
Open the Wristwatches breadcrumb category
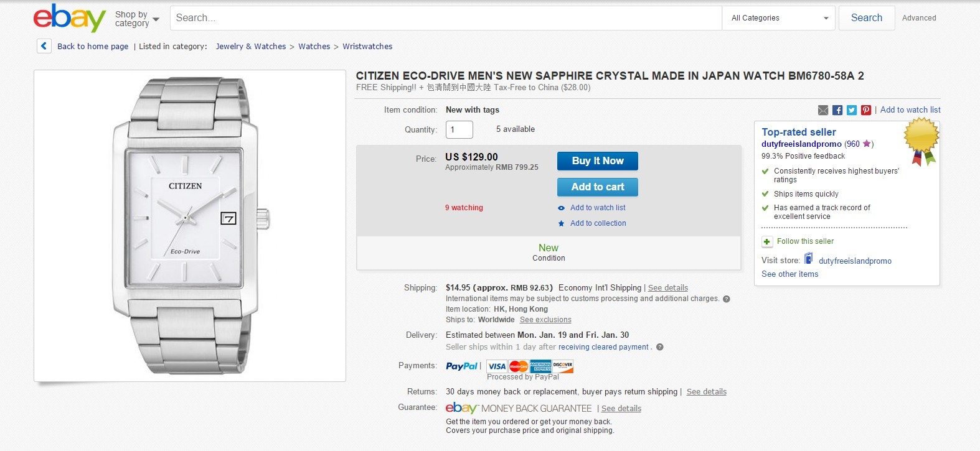(367, 47)
